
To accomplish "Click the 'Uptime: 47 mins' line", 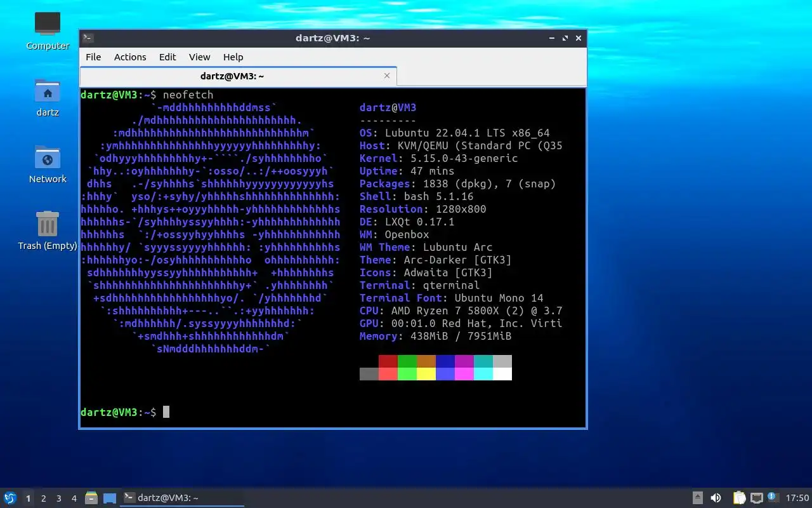I will click(x=407, y=171).
